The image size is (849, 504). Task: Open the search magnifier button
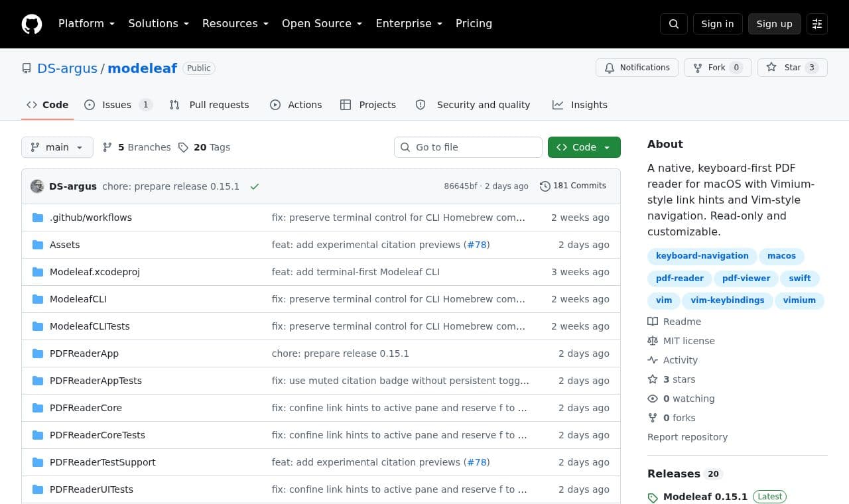(x=674, y=24)
